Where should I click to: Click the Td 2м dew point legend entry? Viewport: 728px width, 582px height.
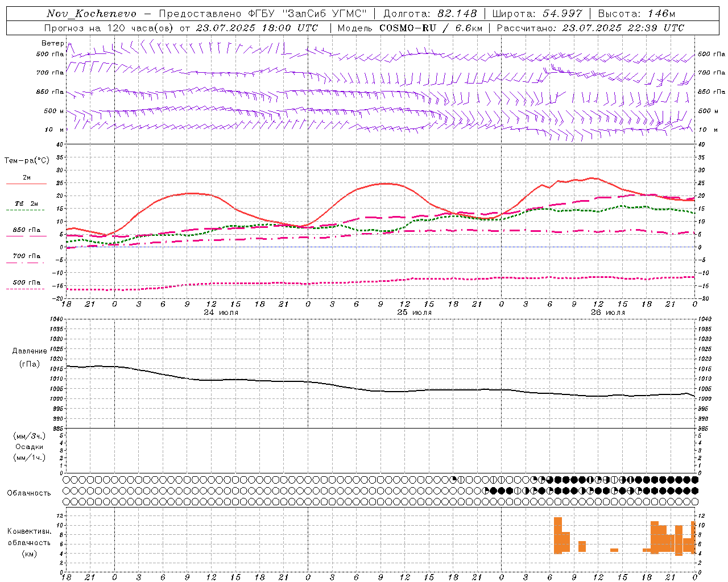click(27, 203)
